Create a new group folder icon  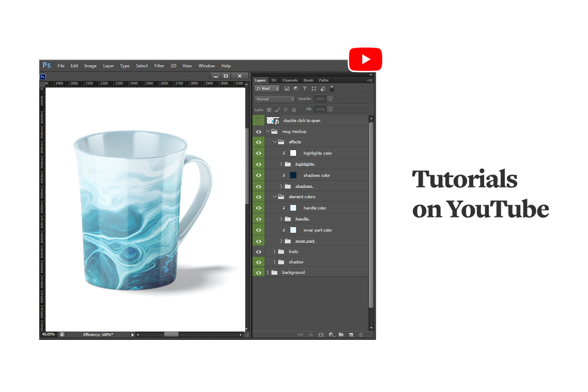coord(341,335)
